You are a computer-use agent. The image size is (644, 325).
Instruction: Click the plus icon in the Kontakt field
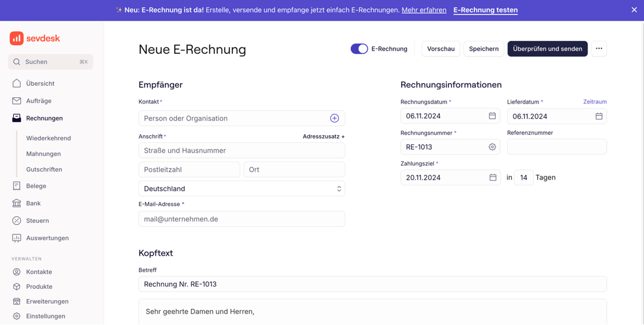[x=334, y=118]
